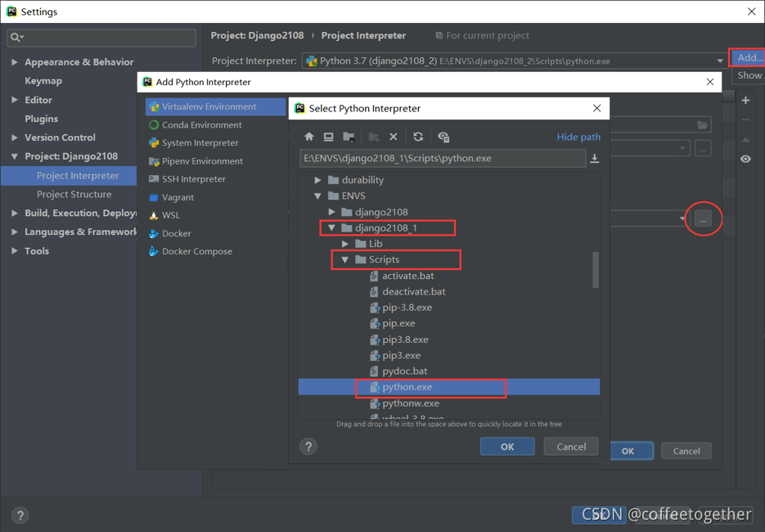
Task: Collapse the django2108_1 folder
Action: (x=331, y=228)
